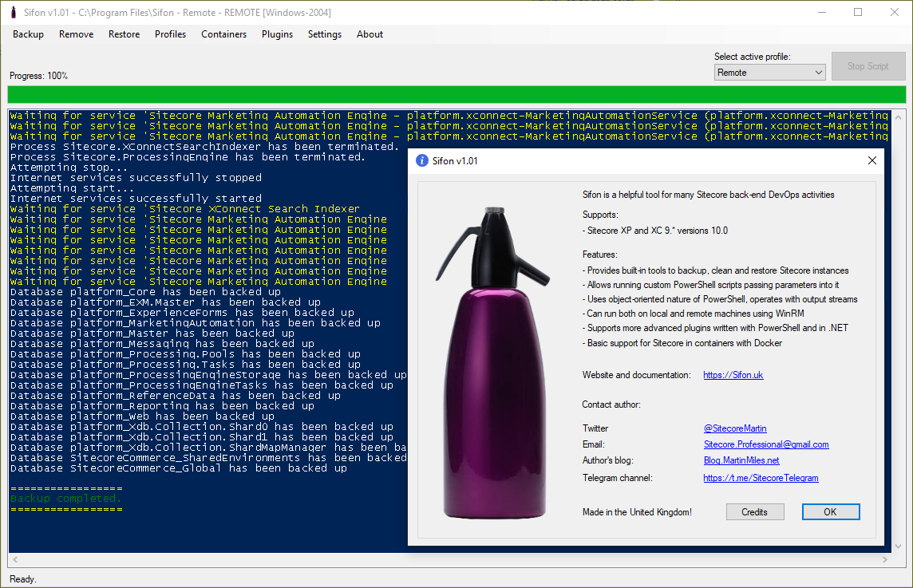Open the Settings menu
The height and width of the screenshot is (588, 913).
pyautogui.click(x=324, y=34)
